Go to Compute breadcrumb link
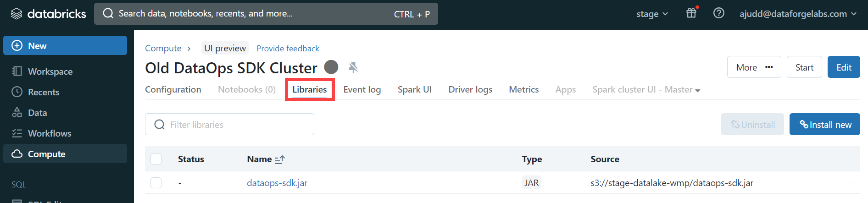The height and width of the screenshot is (203, 868). (x=163, y=48)
